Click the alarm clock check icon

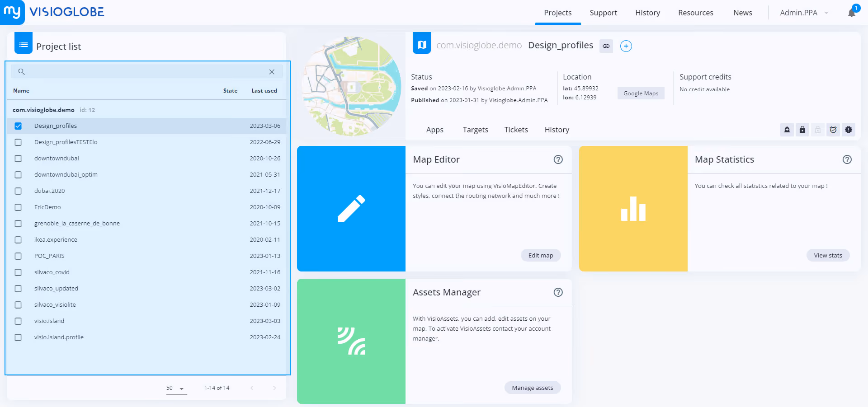coord(833,130)
